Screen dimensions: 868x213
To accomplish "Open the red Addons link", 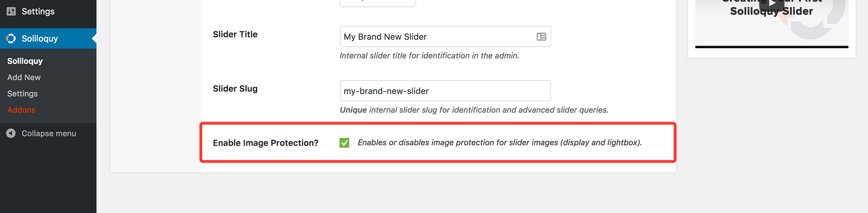I will [x=21, y=110].
